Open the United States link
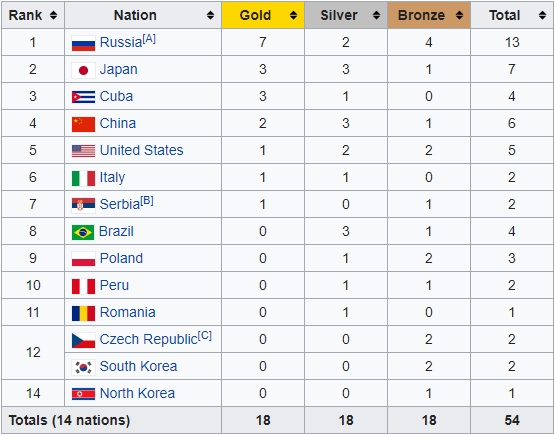This screenshot has height=435, width=555. [x=142, y=150]
